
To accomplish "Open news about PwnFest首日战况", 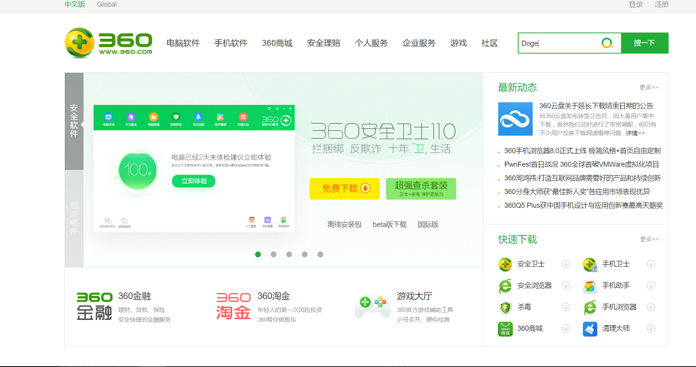I will point(581,165).
